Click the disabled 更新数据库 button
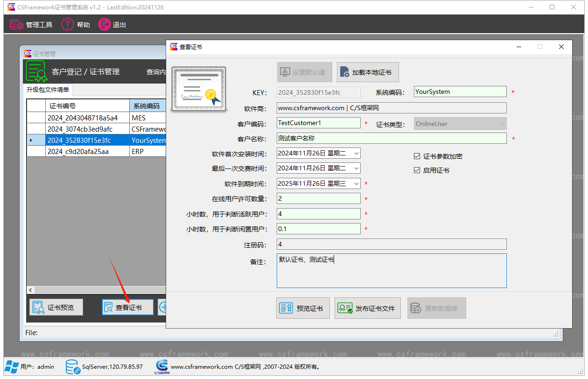This screenshot has height=379, width=588. [437, 308]
